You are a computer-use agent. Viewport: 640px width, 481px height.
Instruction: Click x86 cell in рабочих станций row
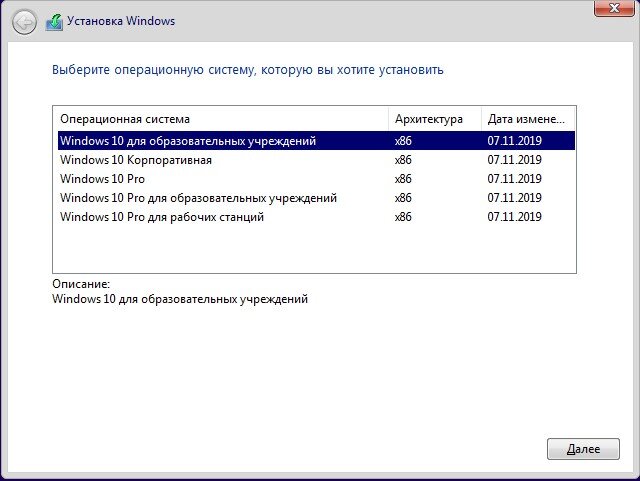(403, 217)
